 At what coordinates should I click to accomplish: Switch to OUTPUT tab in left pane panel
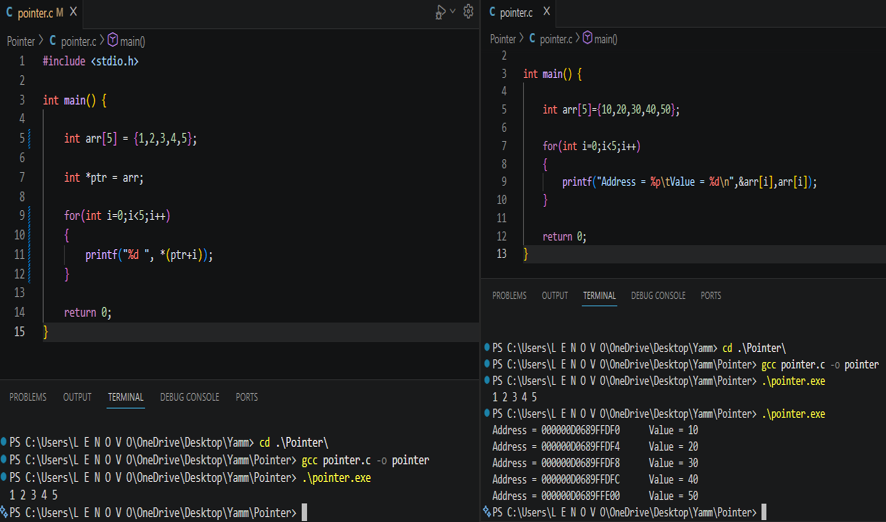tap(77, 397)
